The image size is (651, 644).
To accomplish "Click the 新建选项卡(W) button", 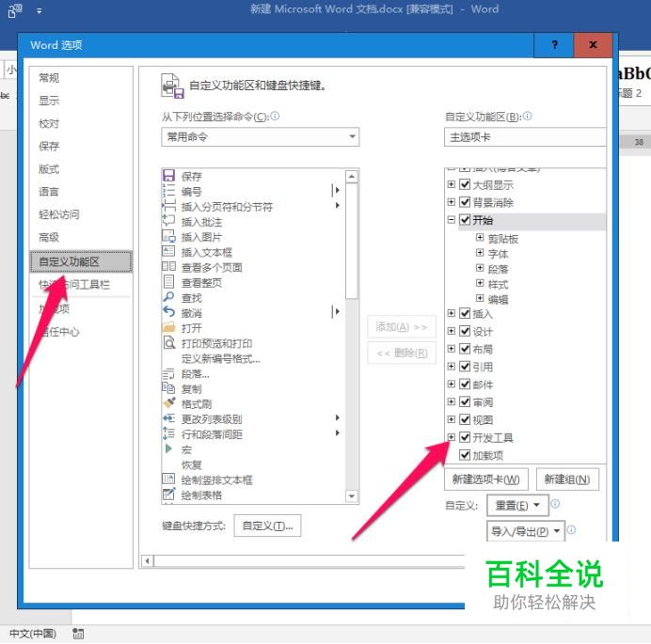I will tap(486, 479).
